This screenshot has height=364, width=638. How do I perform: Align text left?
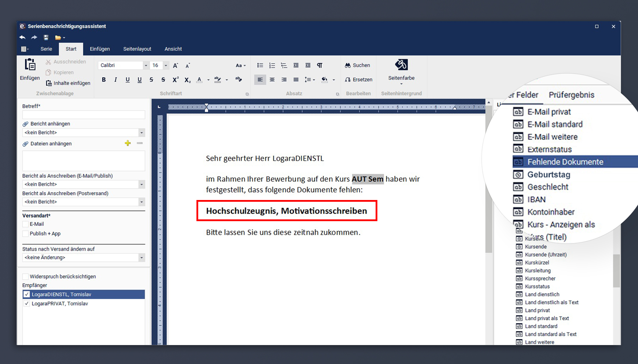260,80
